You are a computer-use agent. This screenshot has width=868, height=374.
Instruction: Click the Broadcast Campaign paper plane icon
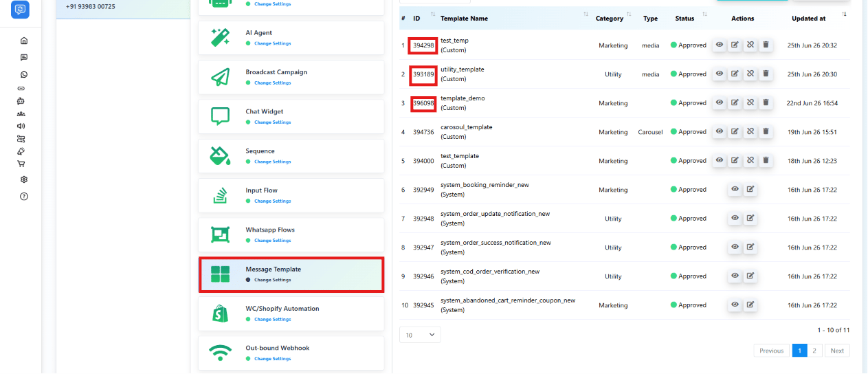click(x=220, y=77)
